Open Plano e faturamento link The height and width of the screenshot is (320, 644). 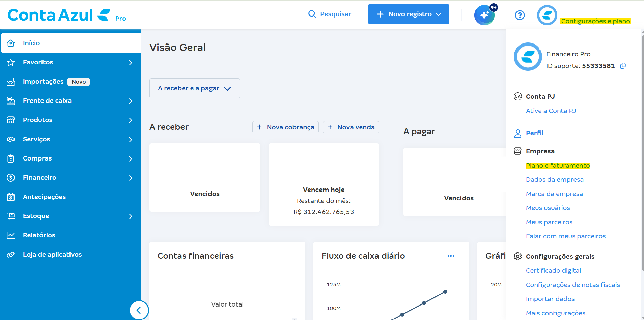tap(558, 166)
